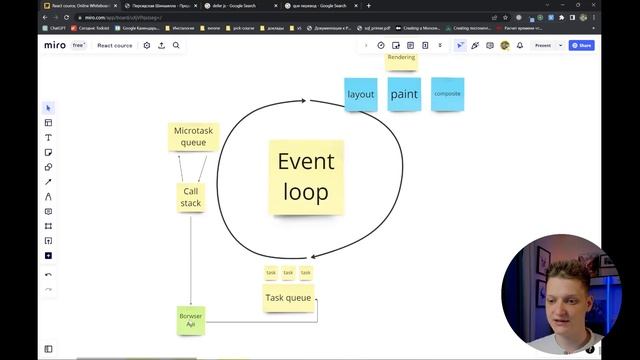Reload the page
This screenshot has width=640, height=360.
pos(67,18)
